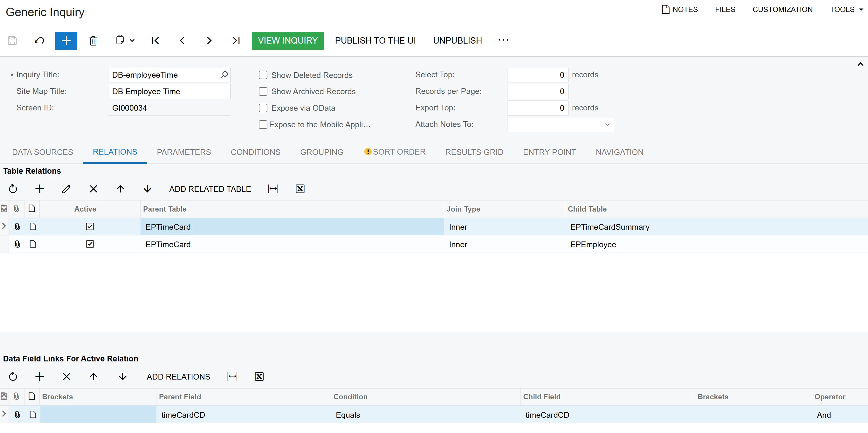The height and width of the screenshot is (433, 868).
Task: Go to the first record
Action: [155, 41]
